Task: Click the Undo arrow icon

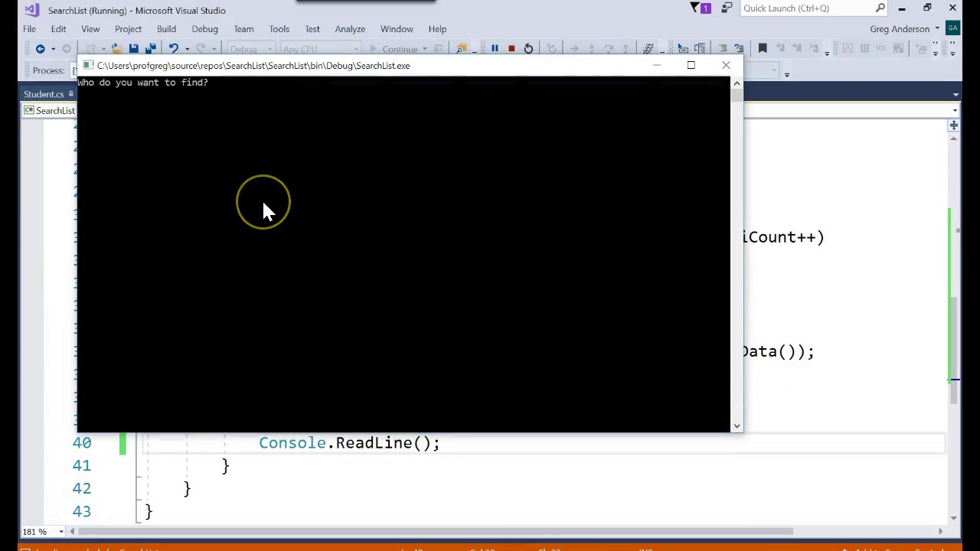Action: click(174, 49)
